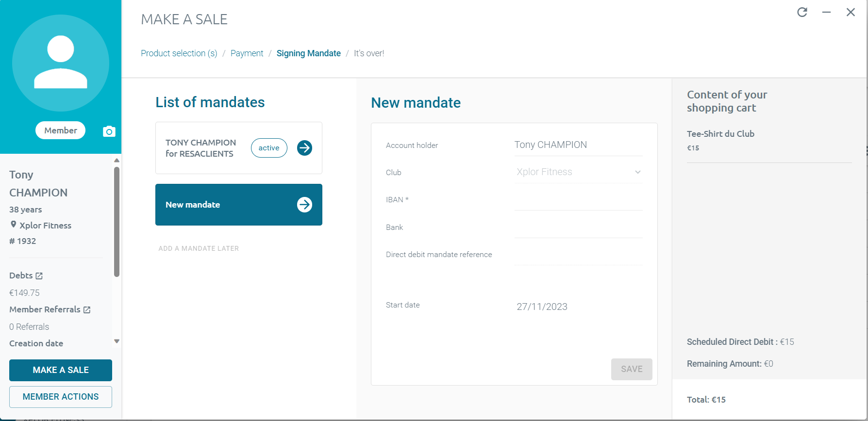This screenshot has height=421, width=868.
Task: Click the member profile avatar picture
Action: [61, 63]
